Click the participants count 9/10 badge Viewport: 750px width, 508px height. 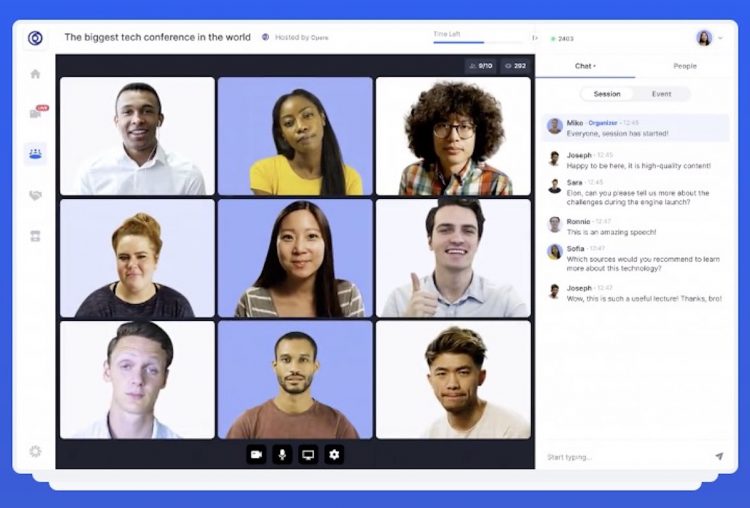tap(481, 66)
